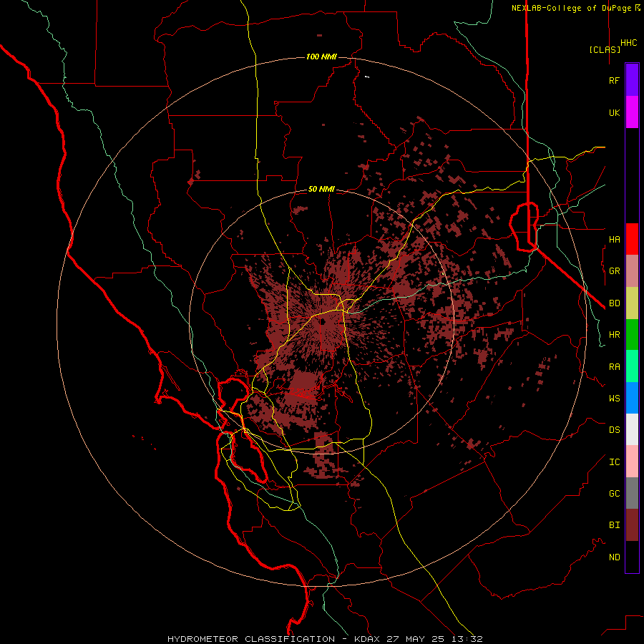
Task: Click the "GR" legend label
Action: 614,271
